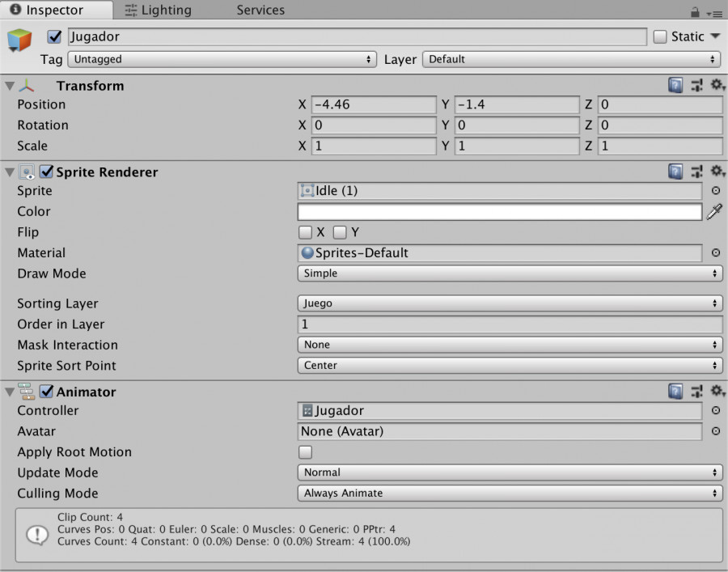Open Sprite Renderer help reference icon
The width and height of the screenshot is (728, 572).
tap(675, 172)
